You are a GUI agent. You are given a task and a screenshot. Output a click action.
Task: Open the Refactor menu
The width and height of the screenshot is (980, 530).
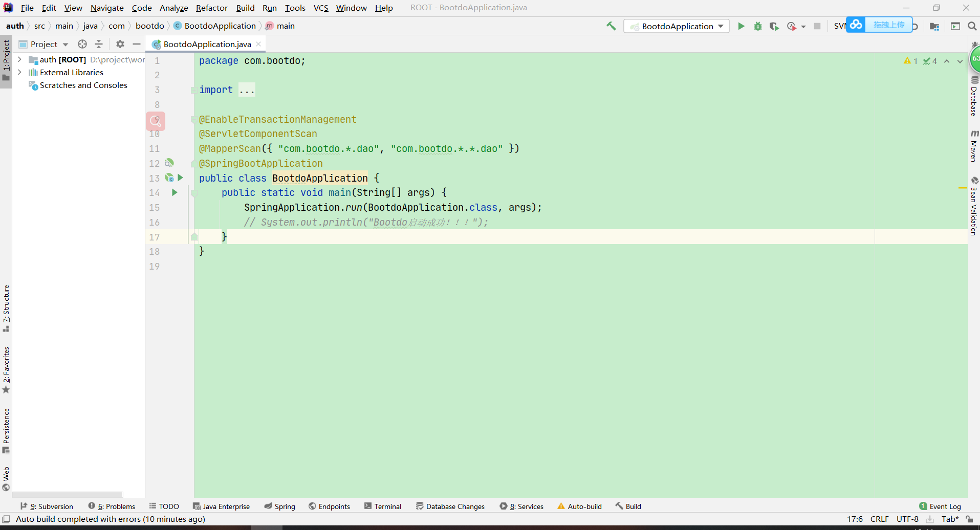pyautogui.click(x=212, y=8)
